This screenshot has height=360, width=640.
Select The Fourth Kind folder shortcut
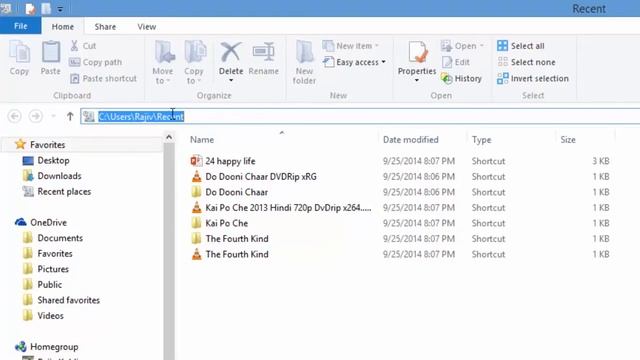click(x=229, y=238)
